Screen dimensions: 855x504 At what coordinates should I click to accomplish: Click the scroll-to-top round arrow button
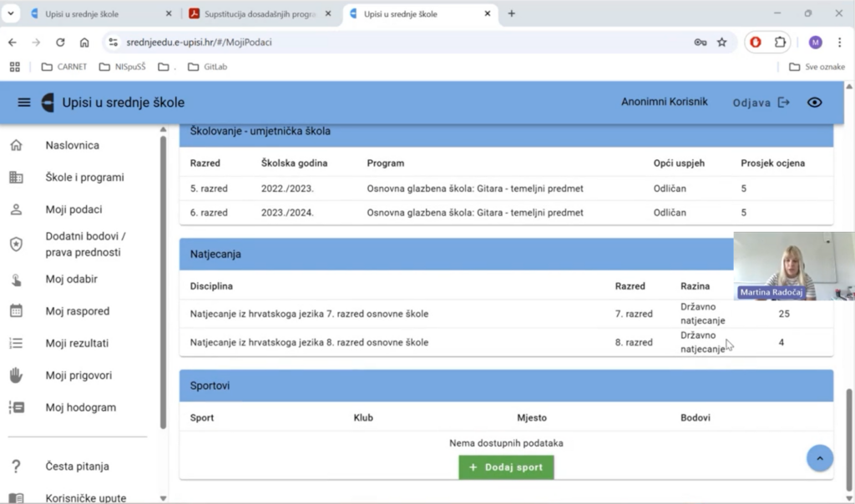coord(819,458)
